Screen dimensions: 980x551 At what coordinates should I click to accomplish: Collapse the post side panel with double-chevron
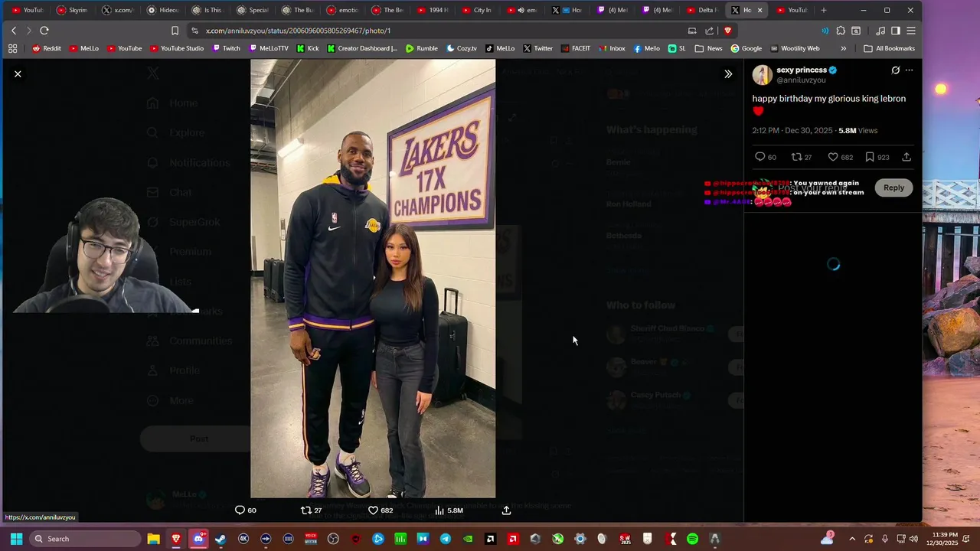click(728, 74)
